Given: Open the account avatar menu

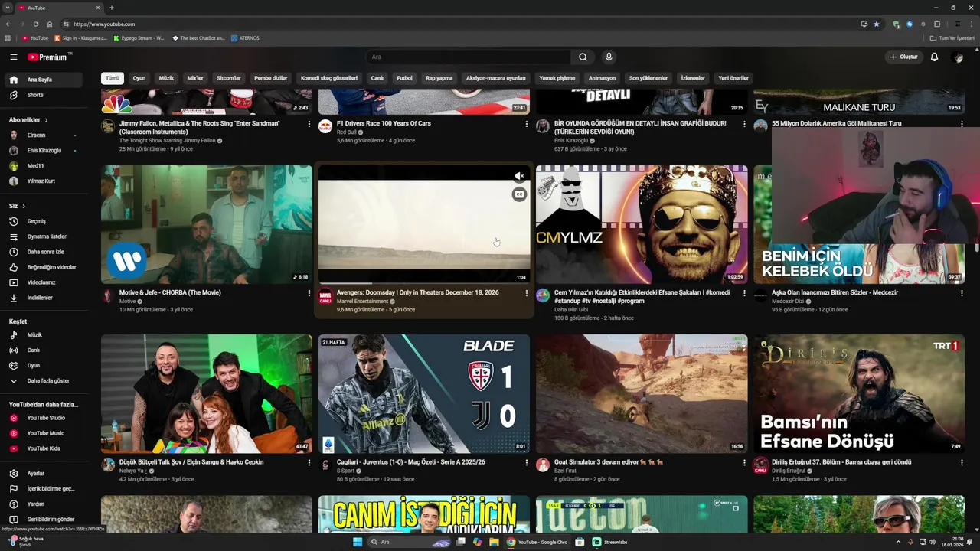Looking at the screenshot, I should tap(957, 57).
